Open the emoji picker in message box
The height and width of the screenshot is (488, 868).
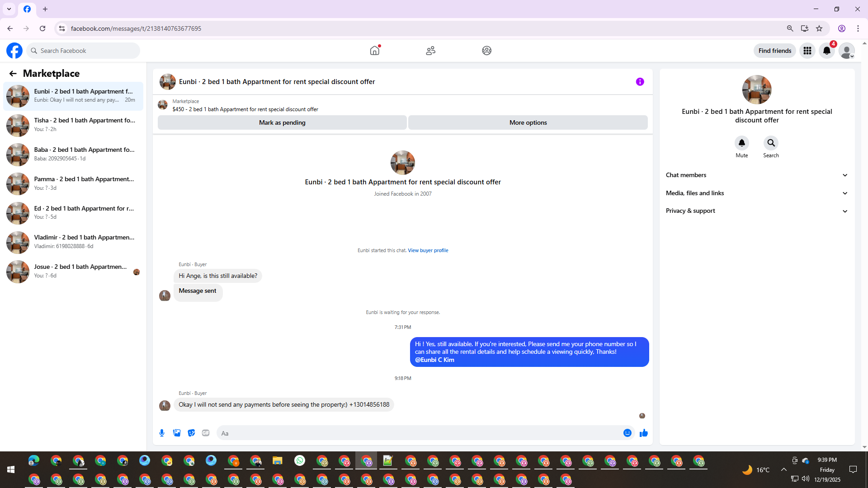coord(627,433)
